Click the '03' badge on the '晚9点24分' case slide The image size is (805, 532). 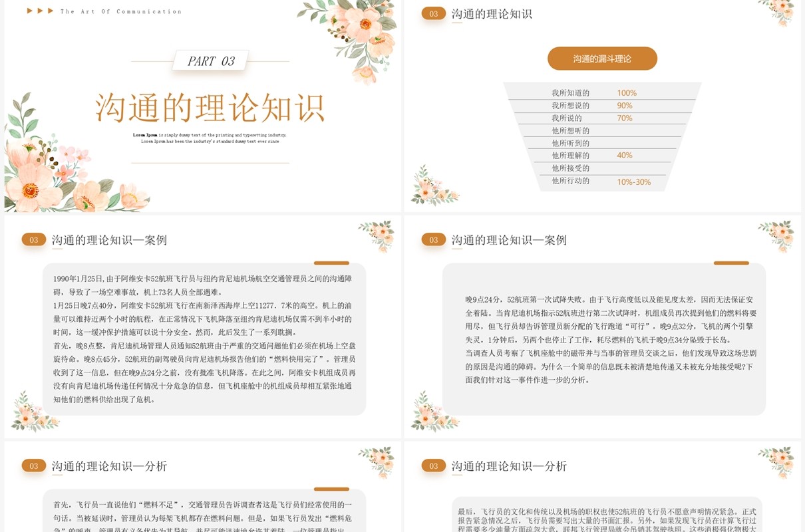pos(434,239)
